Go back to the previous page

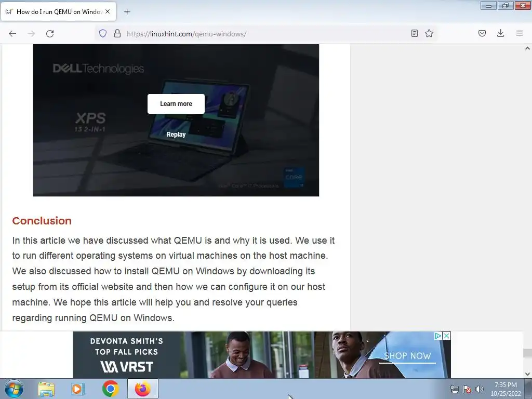tap(12, 34)
